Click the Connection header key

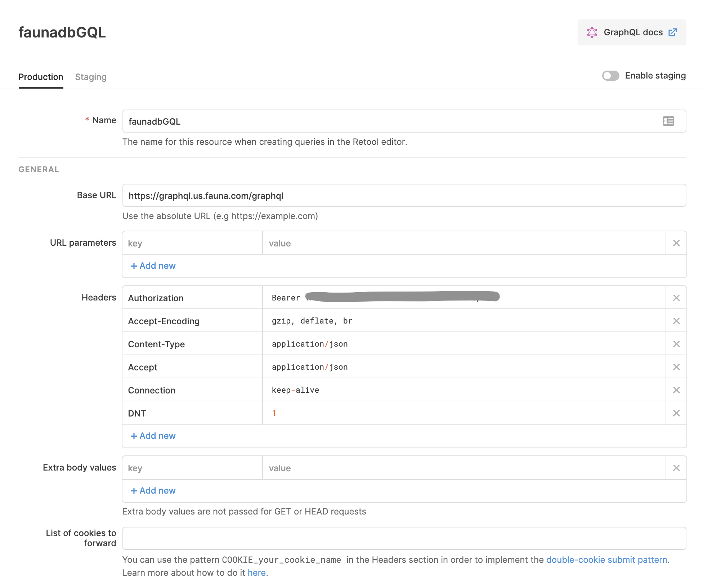pos(192,390)
